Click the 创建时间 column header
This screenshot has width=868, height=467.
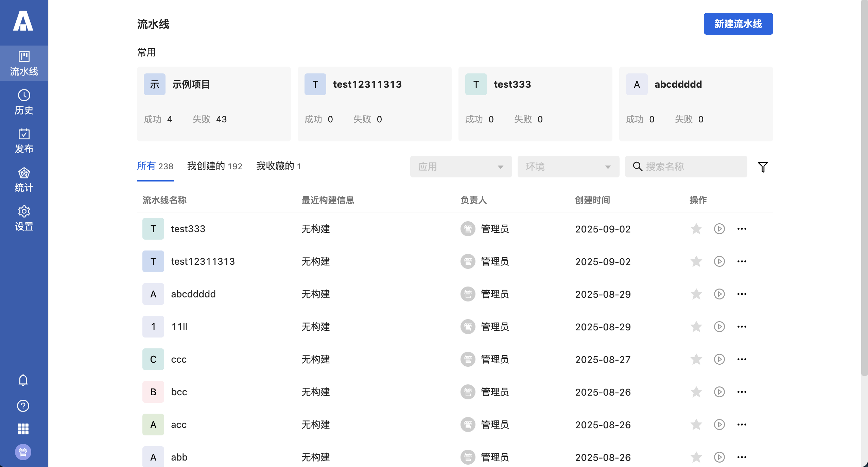coord(592,200)
